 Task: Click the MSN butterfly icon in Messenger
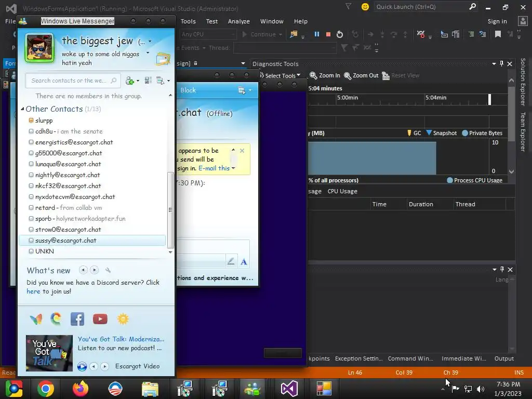click(36, 319)
